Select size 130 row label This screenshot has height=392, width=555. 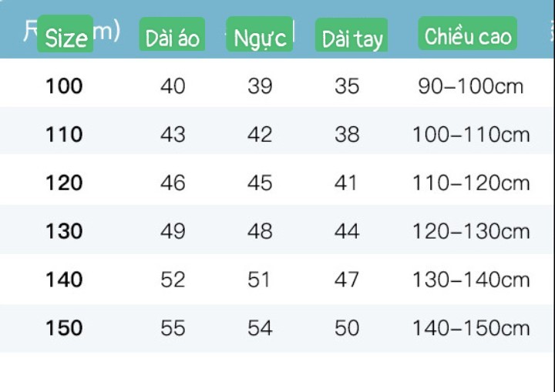(x=64, y=231)
